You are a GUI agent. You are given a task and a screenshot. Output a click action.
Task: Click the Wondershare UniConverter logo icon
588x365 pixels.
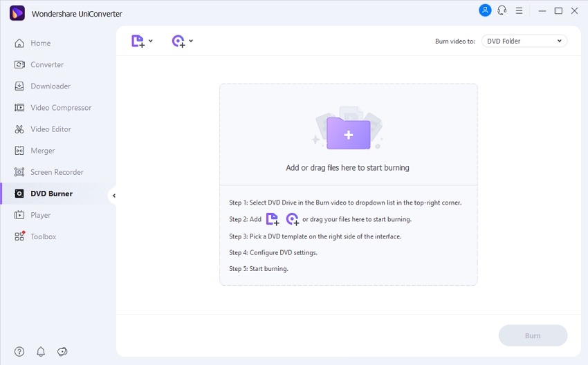click(17, 14)
